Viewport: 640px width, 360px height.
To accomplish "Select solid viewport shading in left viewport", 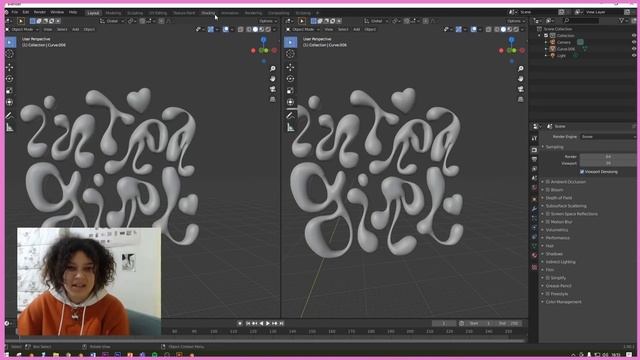I will 255,29.
